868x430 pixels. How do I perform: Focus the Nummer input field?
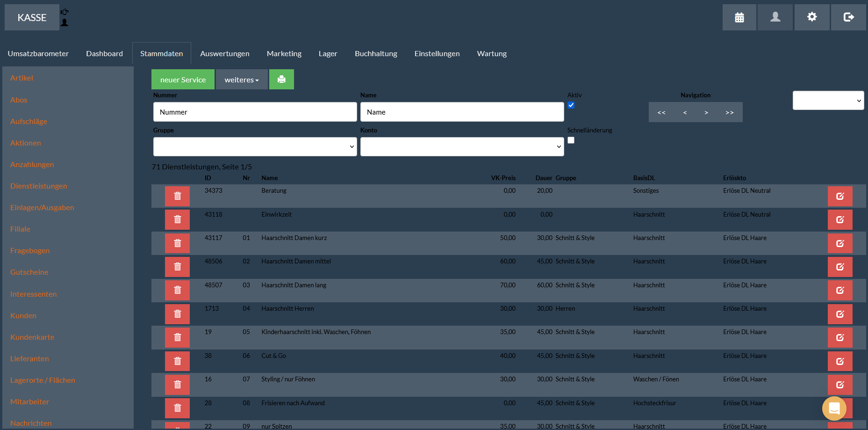[x=255, y=112]
